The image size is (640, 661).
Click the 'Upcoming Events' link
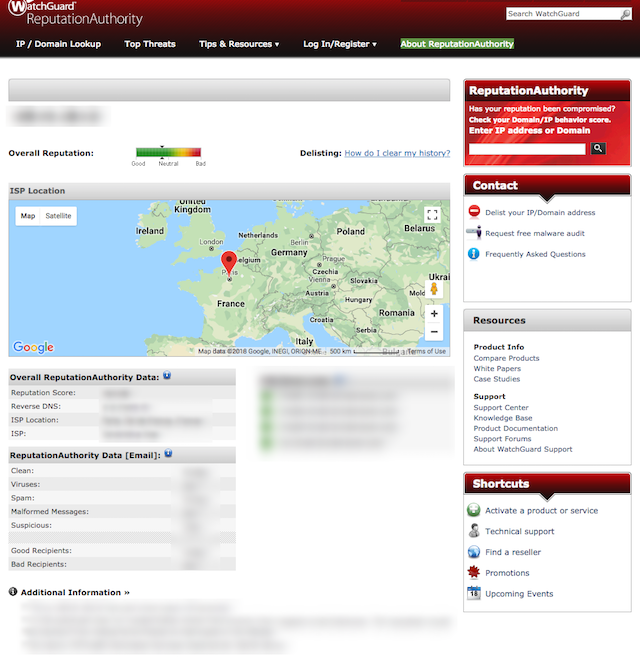point(519,594)
